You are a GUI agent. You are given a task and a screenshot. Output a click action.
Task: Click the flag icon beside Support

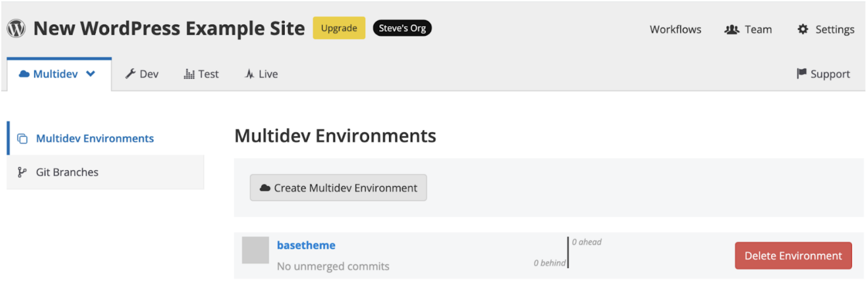click(x=801, y=74)
